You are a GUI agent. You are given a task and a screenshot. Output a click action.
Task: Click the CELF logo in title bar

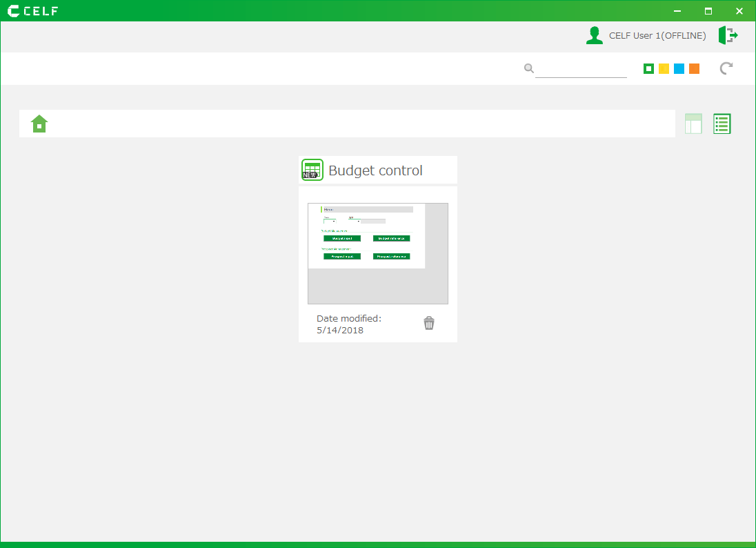click(x=32, y=11)
